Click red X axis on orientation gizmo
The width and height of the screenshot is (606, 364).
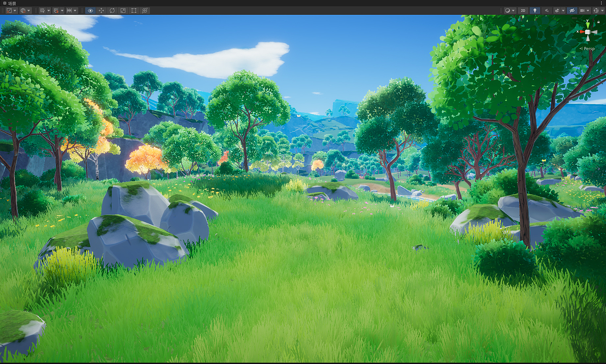point(582,32)
